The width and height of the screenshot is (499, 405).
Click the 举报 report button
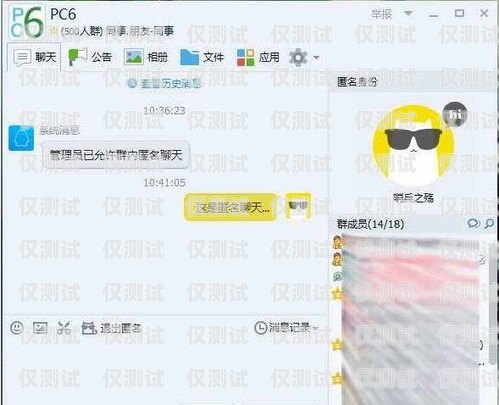[381, 14]
